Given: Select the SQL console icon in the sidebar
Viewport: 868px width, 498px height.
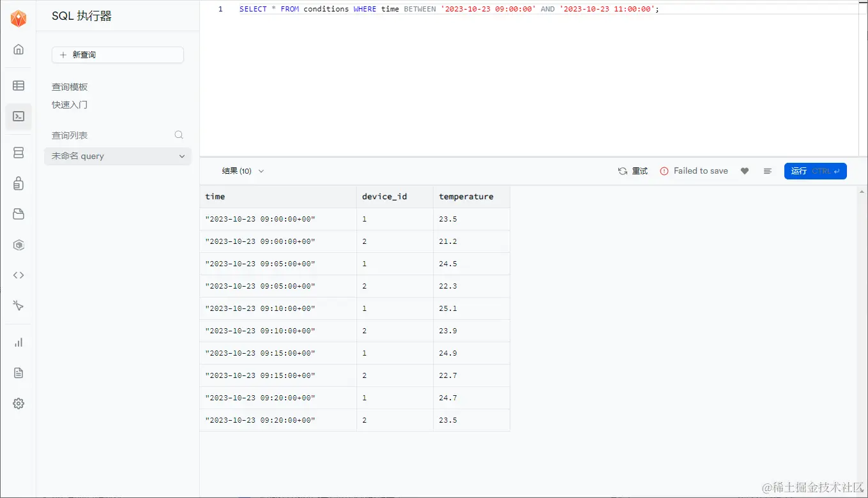Looking at the screenshot, I should tap(19, 117).
